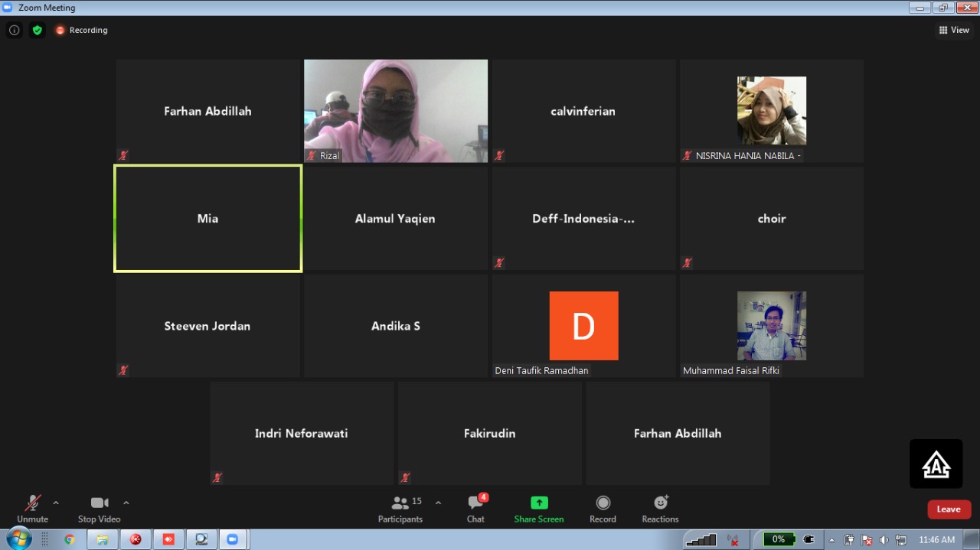Open the Participants list
The image size is (980, 550).
click(x=400, y=508)
